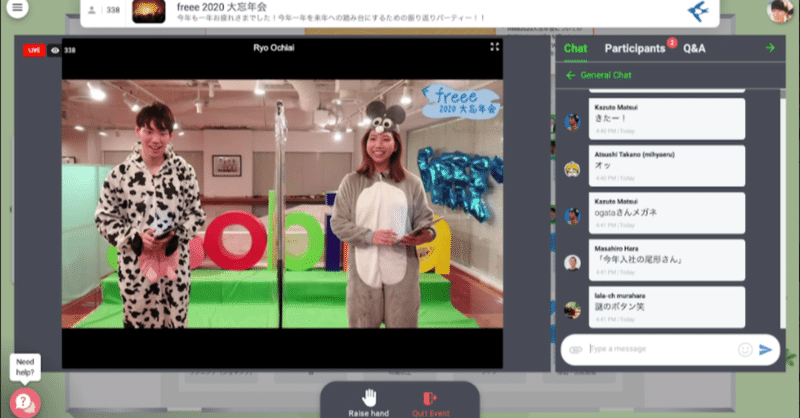Screen dimensions: 800x418
Task: Go back from General Chat
Action: (x=570, y=76)
